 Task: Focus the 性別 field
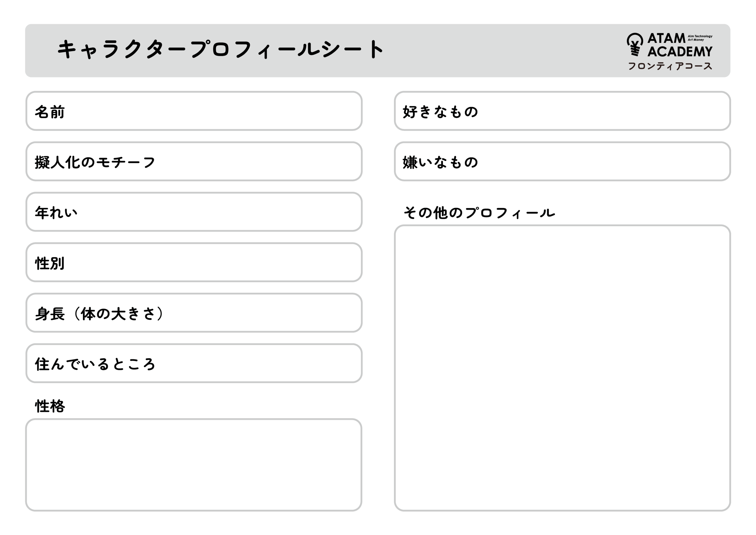[x=194, y=262]
